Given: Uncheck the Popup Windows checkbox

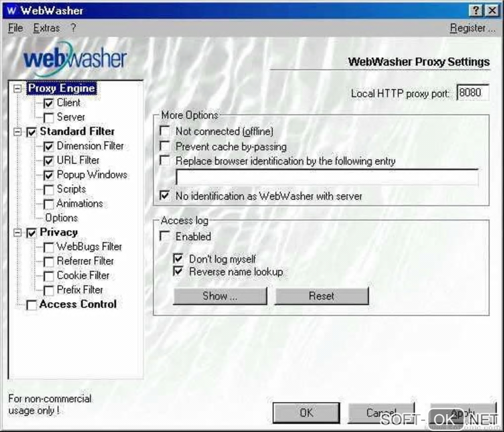Looking at the screenshot, I should 48,175.
